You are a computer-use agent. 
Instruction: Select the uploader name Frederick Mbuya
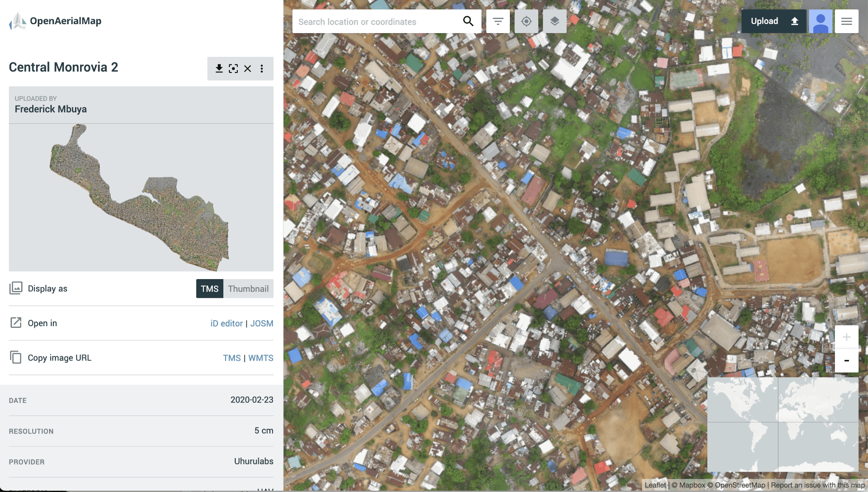[51, 109]
